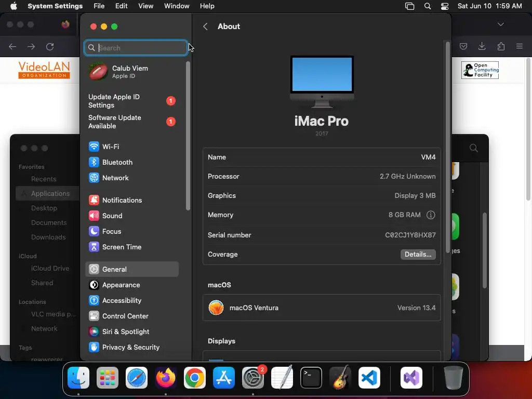Screen dimensions: 532x399
Task: Open the File menu
Action: coord(99,6)
